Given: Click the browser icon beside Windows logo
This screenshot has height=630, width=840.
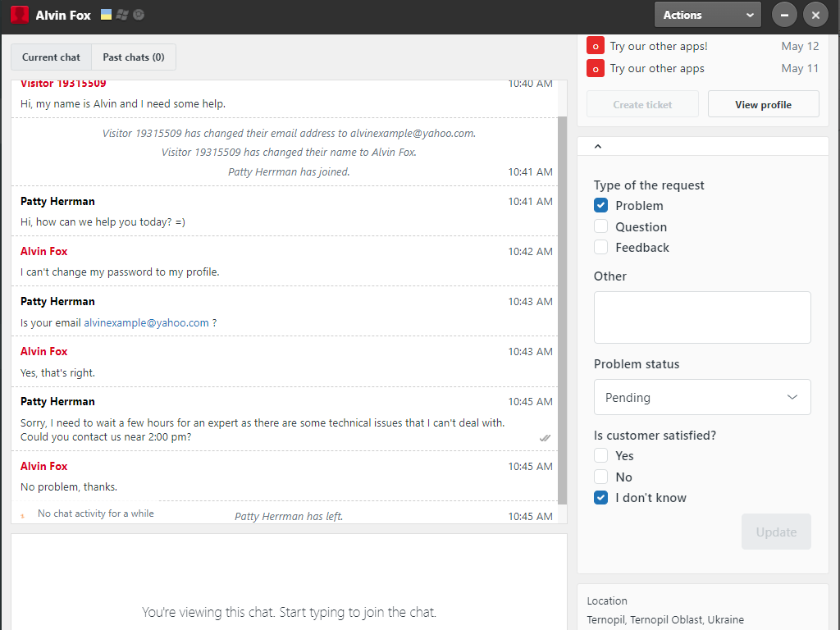Looking at the screenshot, I should pyautogui.click(x=139, y=15).
